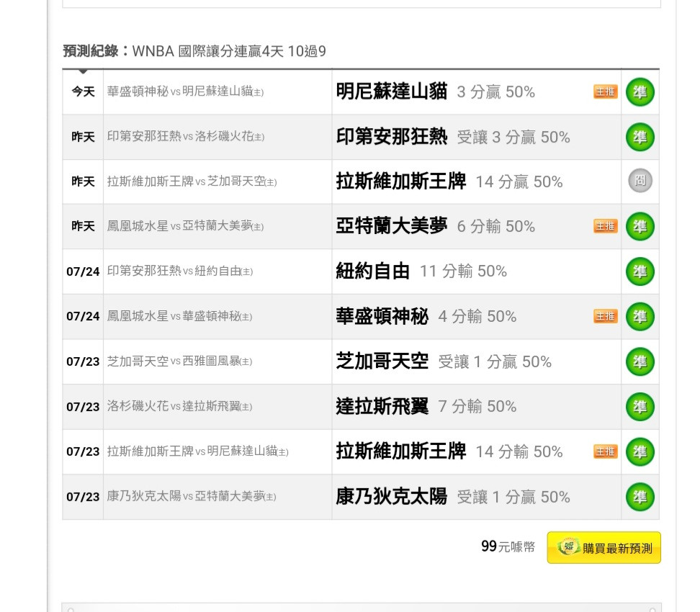Click the prediction 紐約自由 11 分輸 50%
This screenshot has width=700, height=612.
tap(421, 271)
